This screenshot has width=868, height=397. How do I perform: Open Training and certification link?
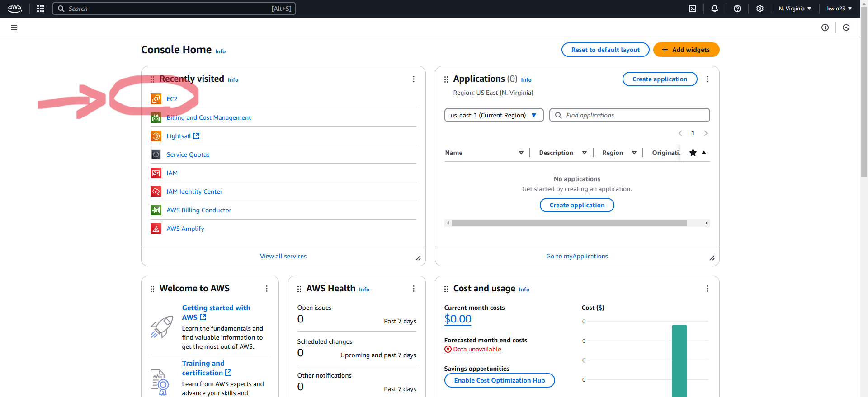pos(207,368)
